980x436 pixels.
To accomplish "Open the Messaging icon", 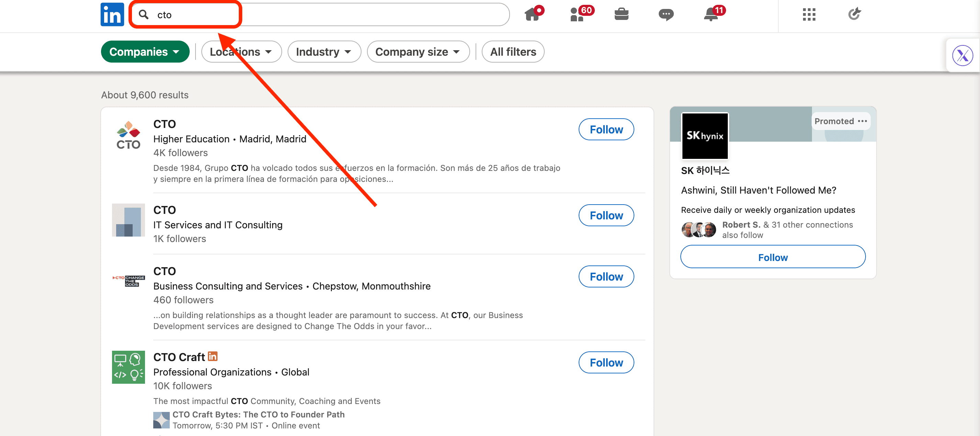I will [666, 14].
